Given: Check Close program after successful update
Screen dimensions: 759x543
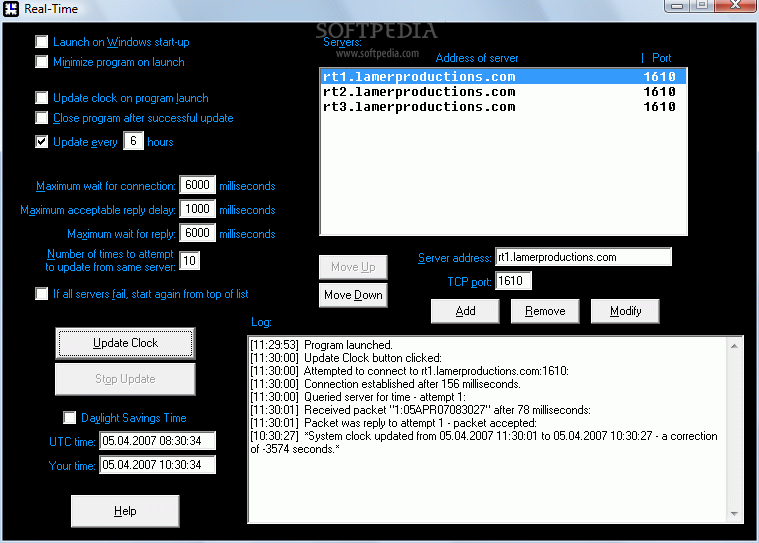Looking at the screenshot, I should point(42,118).
